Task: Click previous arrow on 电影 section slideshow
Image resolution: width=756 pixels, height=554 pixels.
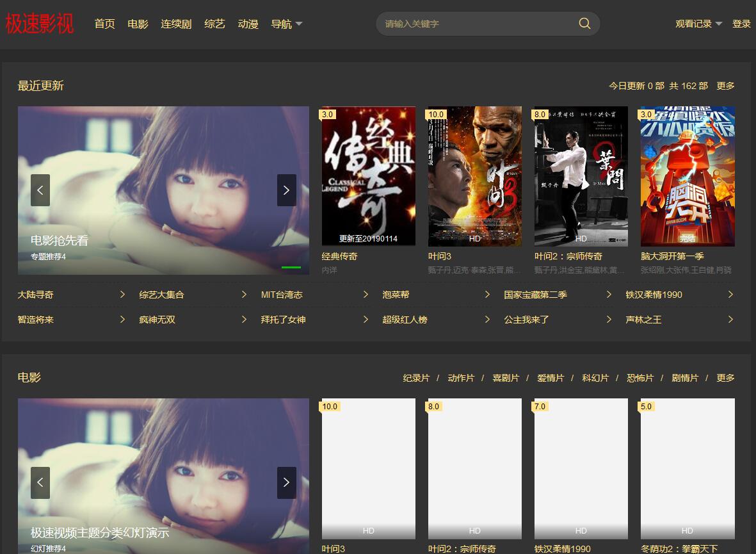Action: pos(40,482)
